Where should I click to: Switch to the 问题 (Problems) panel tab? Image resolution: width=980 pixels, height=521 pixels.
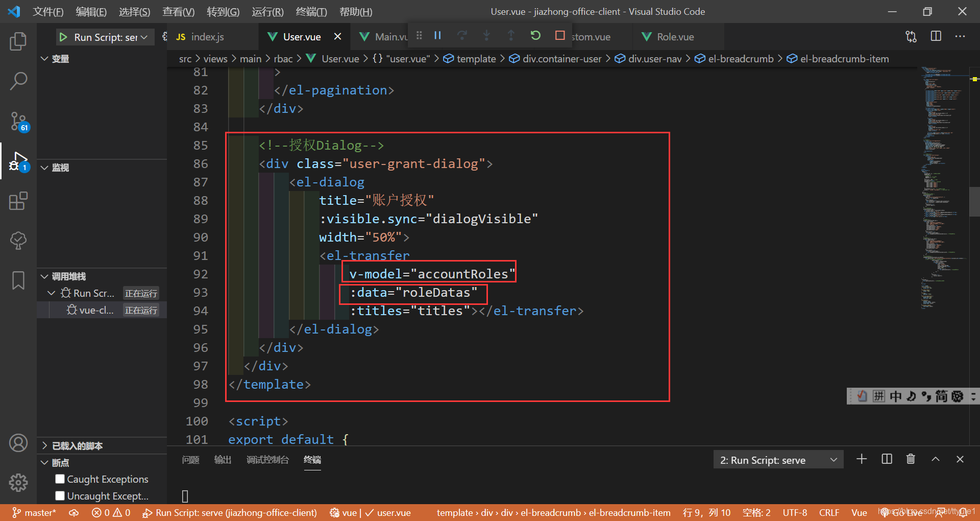pyautogui.click(x=190, y=460)
